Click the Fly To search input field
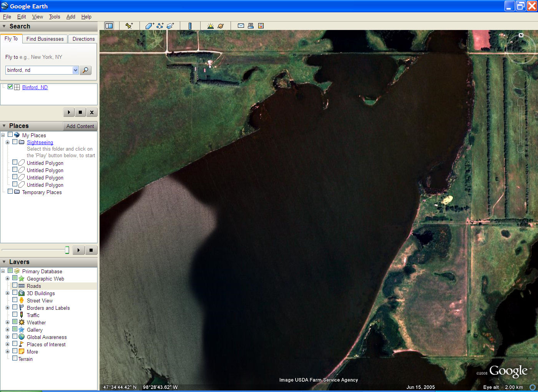Screen dimensions: 538x392 (39, 70)
